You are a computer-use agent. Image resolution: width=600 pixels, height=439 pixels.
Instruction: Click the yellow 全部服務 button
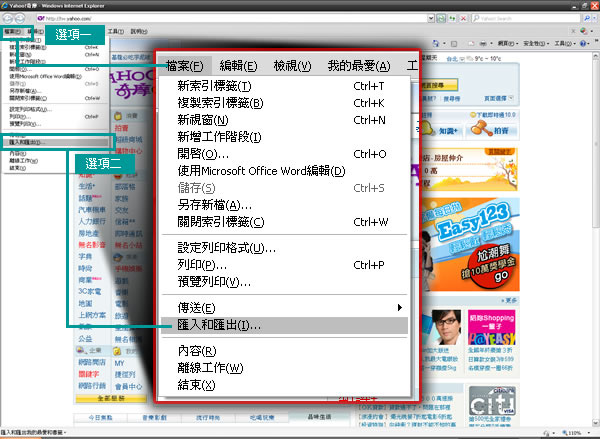coord(111,399)
